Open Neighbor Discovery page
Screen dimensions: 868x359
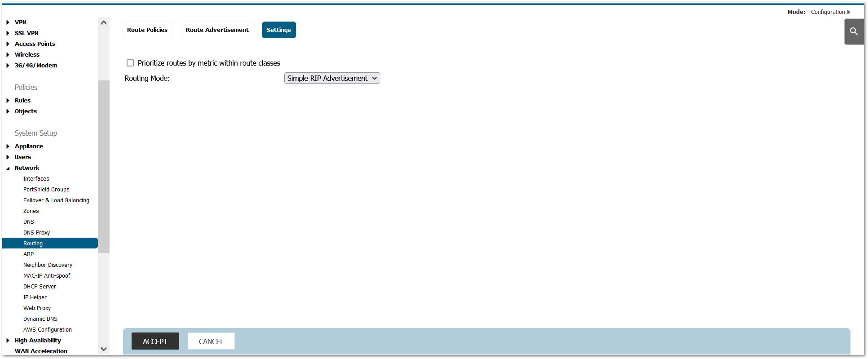pos(48,265)
